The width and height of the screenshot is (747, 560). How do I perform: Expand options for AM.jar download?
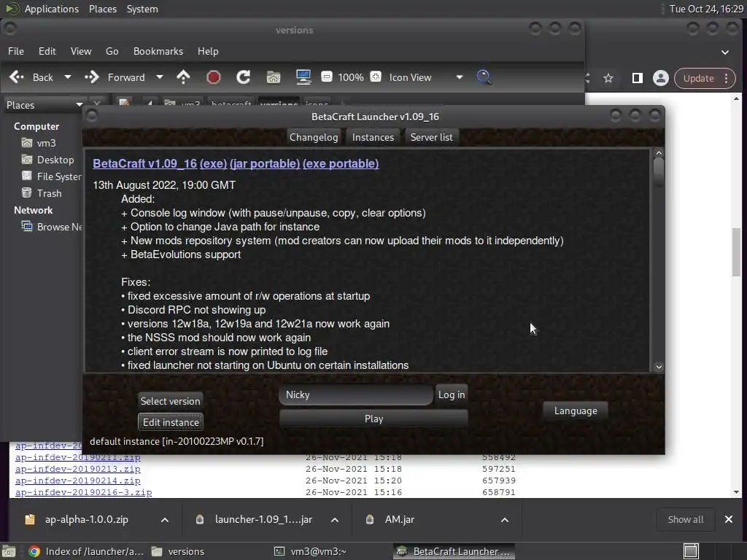point(505,519)
